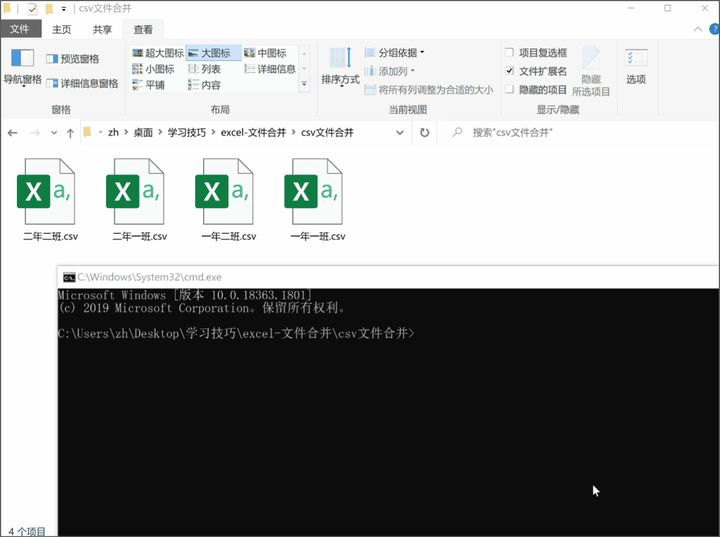Open the Options button
Screen dimensions: 720x537
pos(636,67)
